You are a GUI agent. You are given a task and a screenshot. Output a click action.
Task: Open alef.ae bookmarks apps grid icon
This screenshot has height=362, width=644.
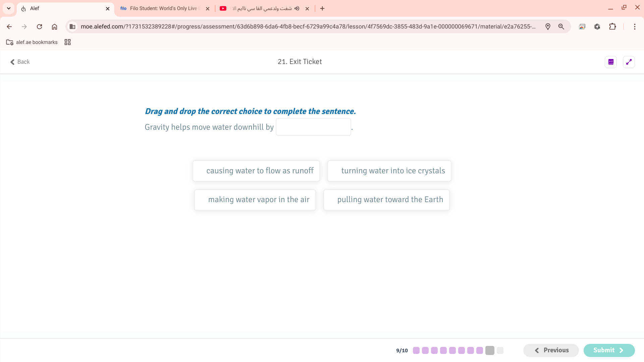click(x=67, y=42)
